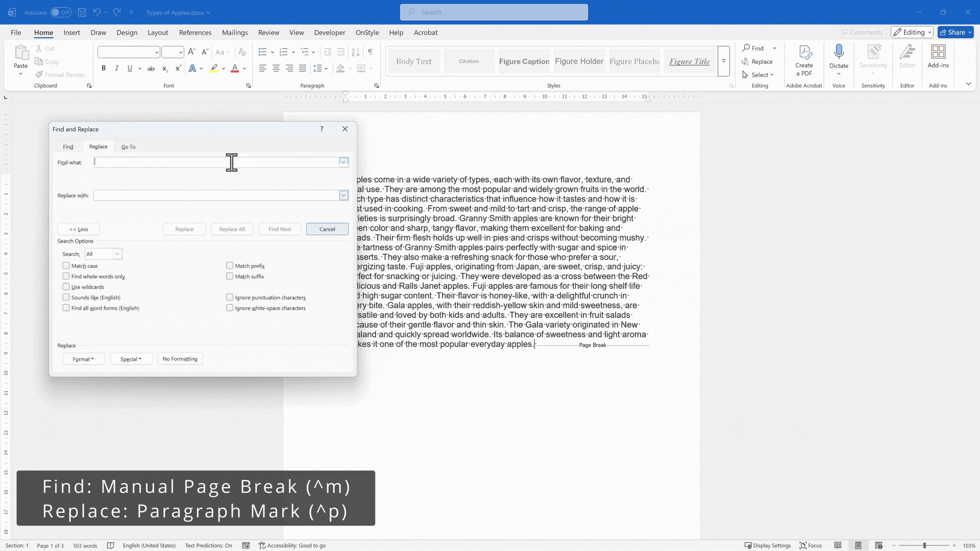
Task: Switch to Read Mode view in status bar
Action: click(838, 545)
